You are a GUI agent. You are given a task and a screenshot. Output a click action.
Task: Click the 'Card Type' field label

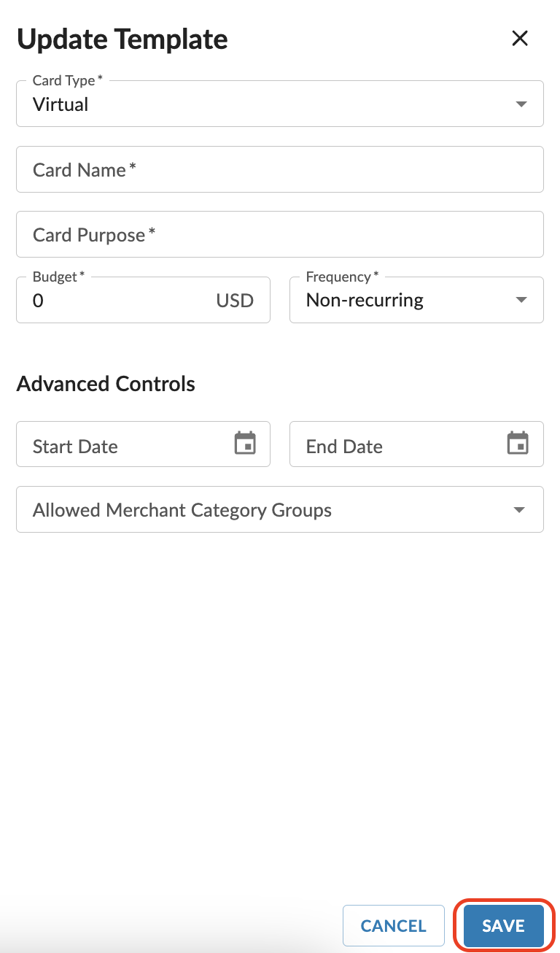click(x=64, y=80)
